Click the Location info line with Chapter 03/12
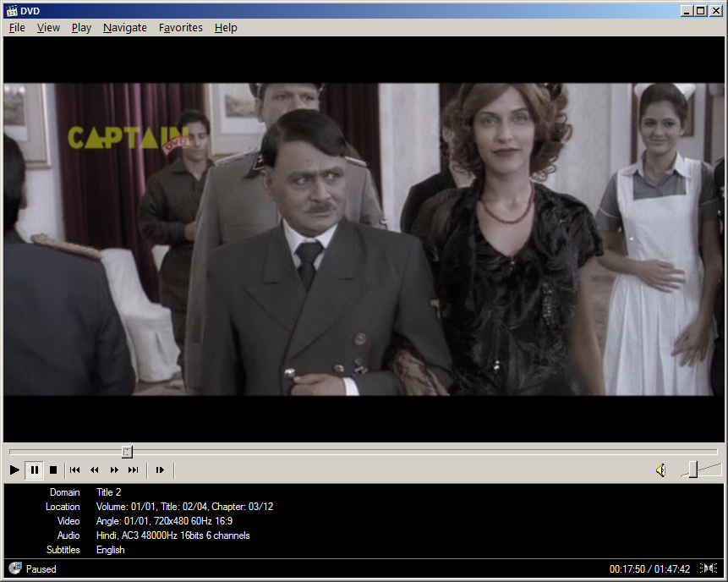 point(185,507)
